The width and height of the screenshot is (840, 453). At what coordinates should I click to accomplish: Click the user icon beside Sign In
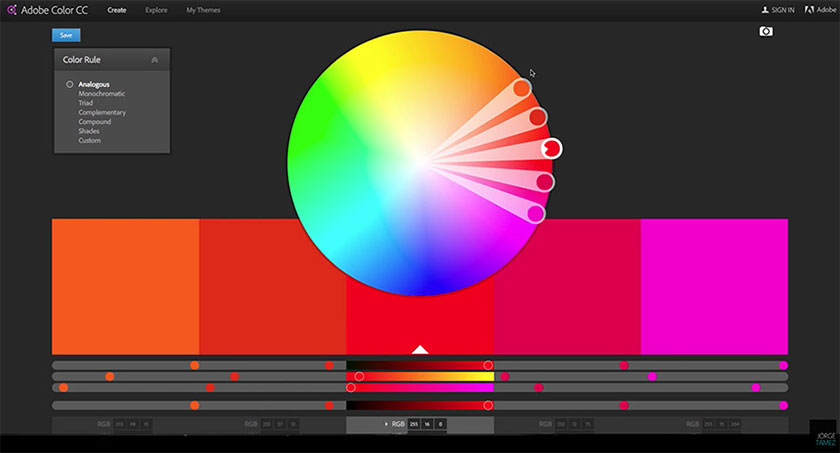tap(766, 10)
